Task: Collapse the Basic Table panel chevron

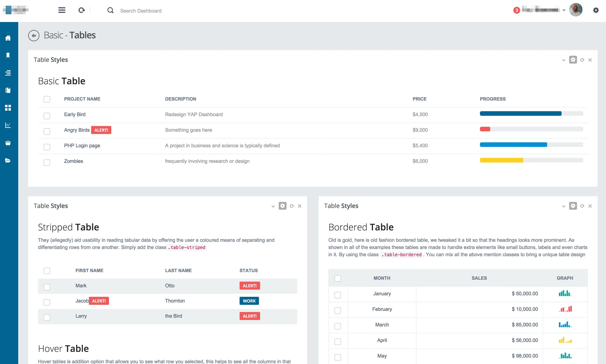Action: click(x=563, y=60)
